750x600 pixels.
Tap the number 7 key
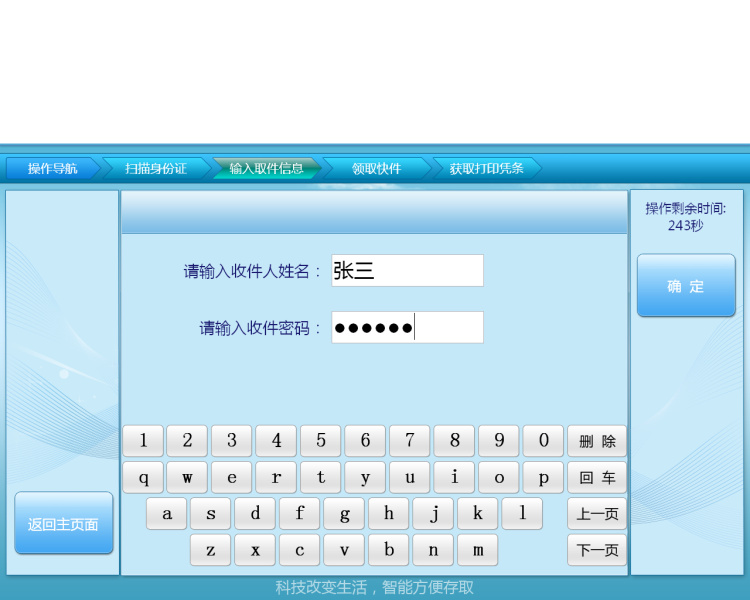[x=410, y=441]
